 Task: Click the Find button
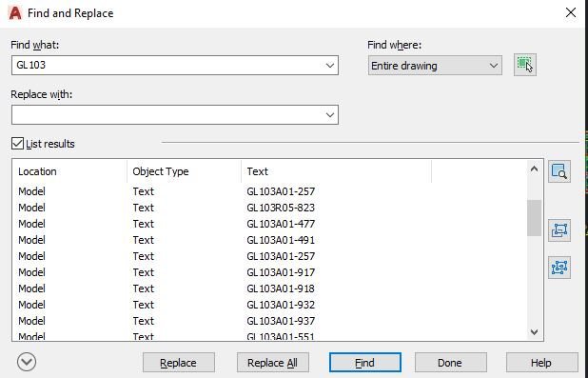tap(364, 363)
